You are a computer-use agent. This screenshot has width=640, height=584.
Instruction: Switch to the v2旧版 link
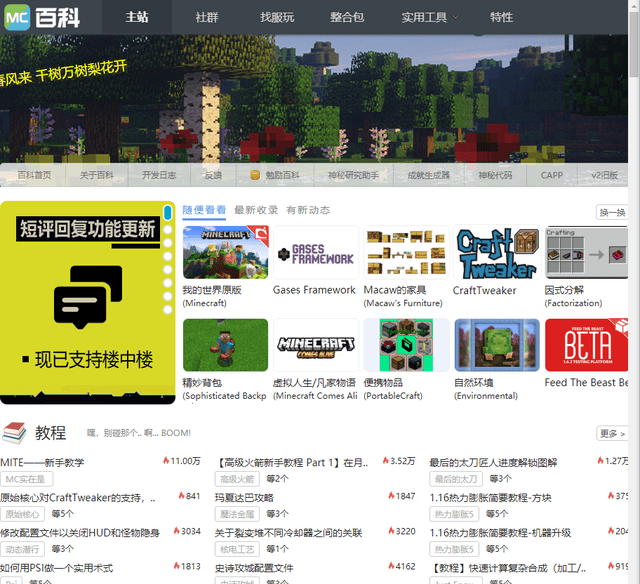[604, 175]
